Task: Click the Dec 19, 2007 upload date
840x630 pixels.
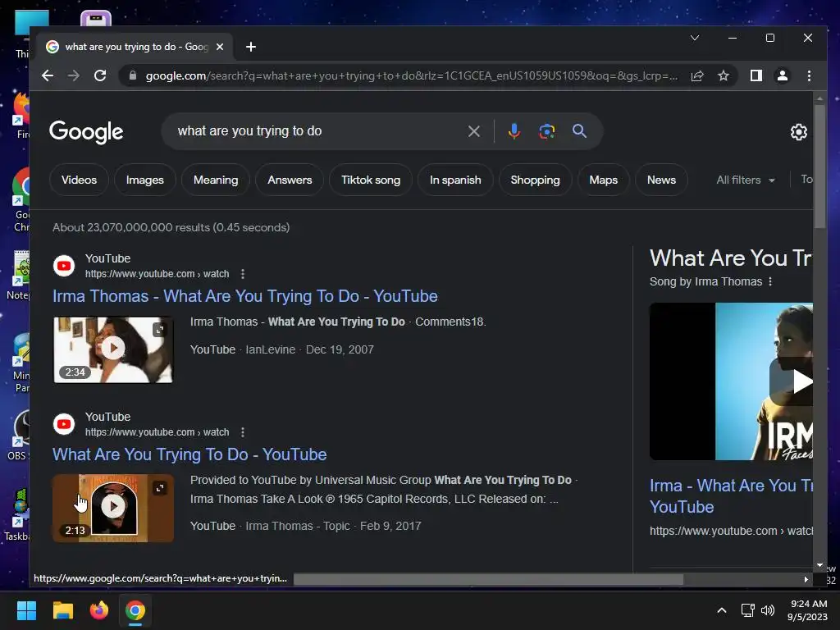Action: click(x=340, y=349)
